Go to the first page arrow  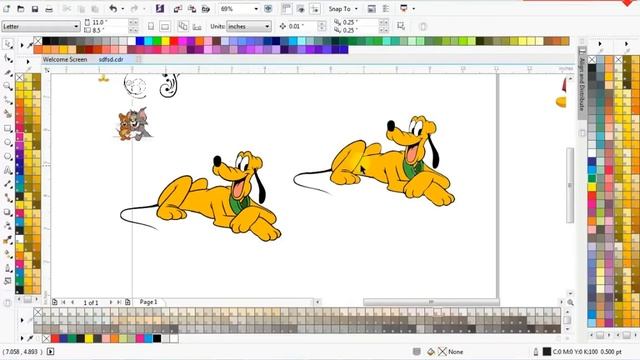click(x=63, y=302)
